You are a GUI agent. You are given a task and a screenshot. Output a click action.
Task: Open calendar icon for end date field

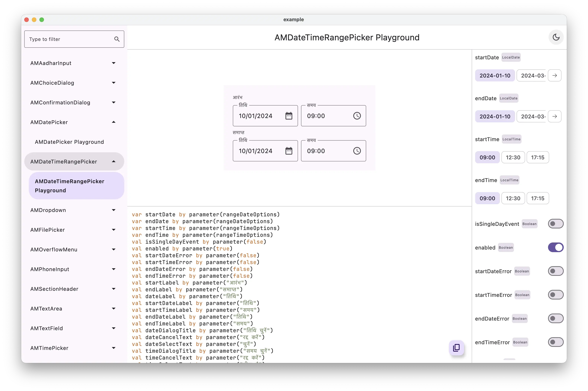pyautogui.click(x=289, y=151)
